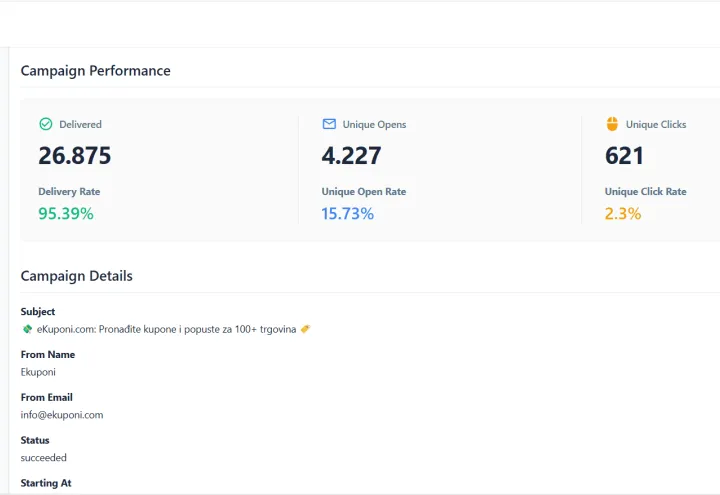
Task: Click the Ekuponi sender name value
Action: pos(38,372)
